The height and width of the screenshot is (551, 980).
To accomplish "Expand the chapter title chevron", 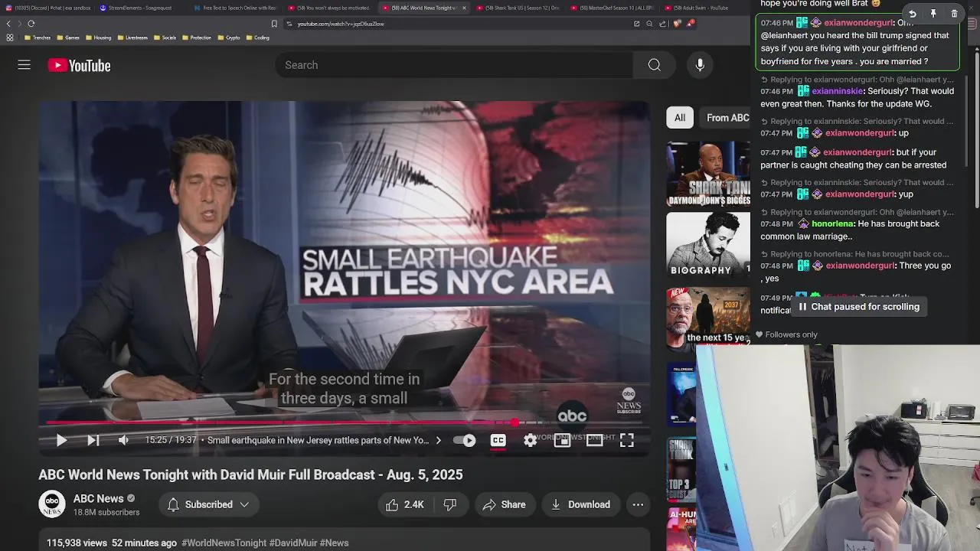I will pyautogui.click(x=438, y=440).
